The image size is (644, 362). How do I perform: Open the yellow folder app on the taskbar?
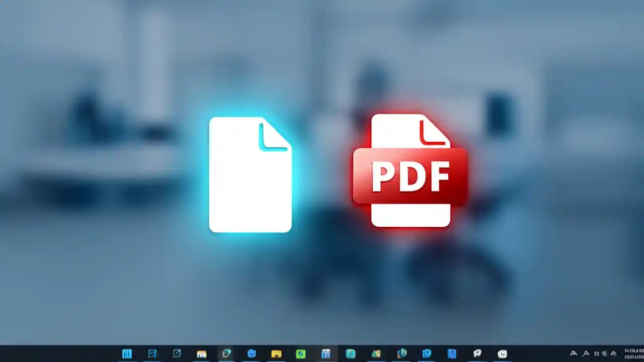[276, 353]
